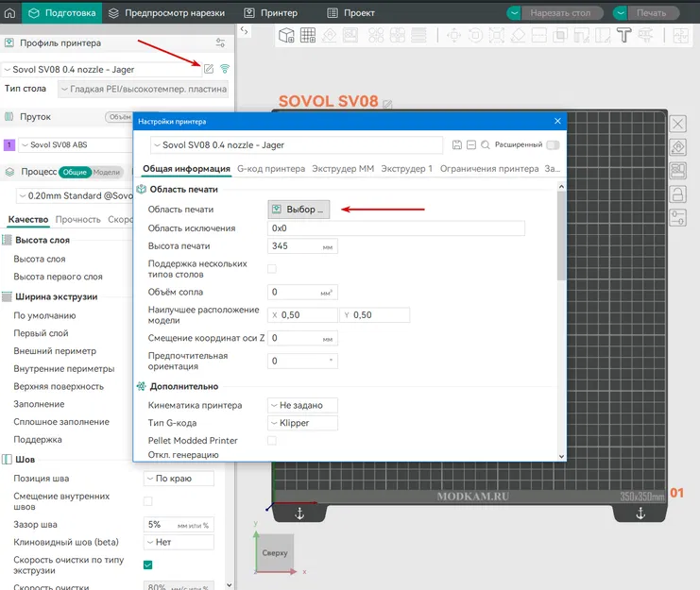This screenshot has height=590, width=700.
Task: Click the rotate tool icon
Action: tap(475, 35)
